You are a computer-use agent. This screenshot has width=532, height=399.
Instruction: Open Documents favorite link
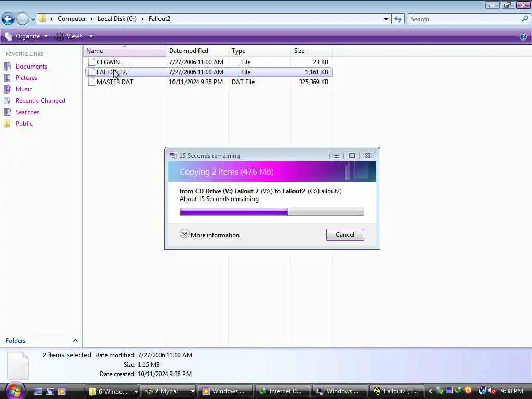tap(31, 66)
